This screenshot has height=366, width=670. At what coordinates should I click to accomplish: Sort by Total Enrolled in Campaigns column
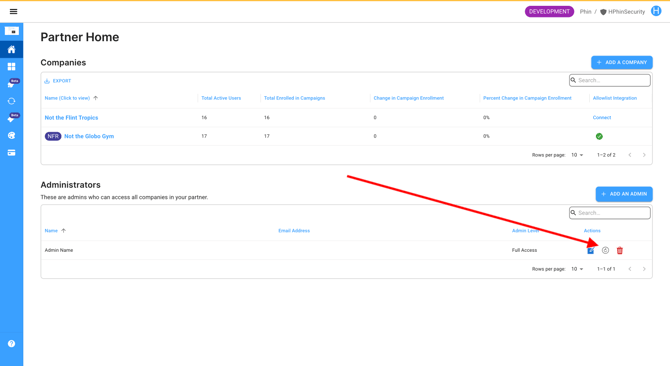tap(294, 98)
